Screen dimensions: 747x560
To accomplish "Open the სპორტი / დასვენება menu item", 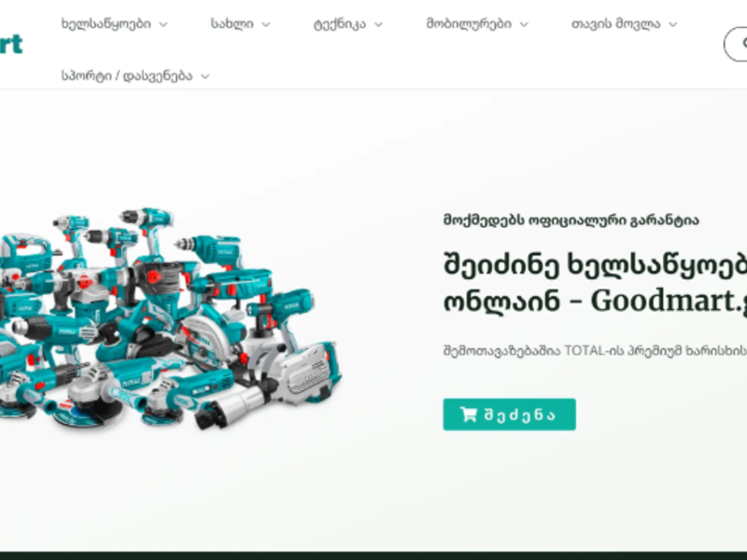I will [127, 76].
